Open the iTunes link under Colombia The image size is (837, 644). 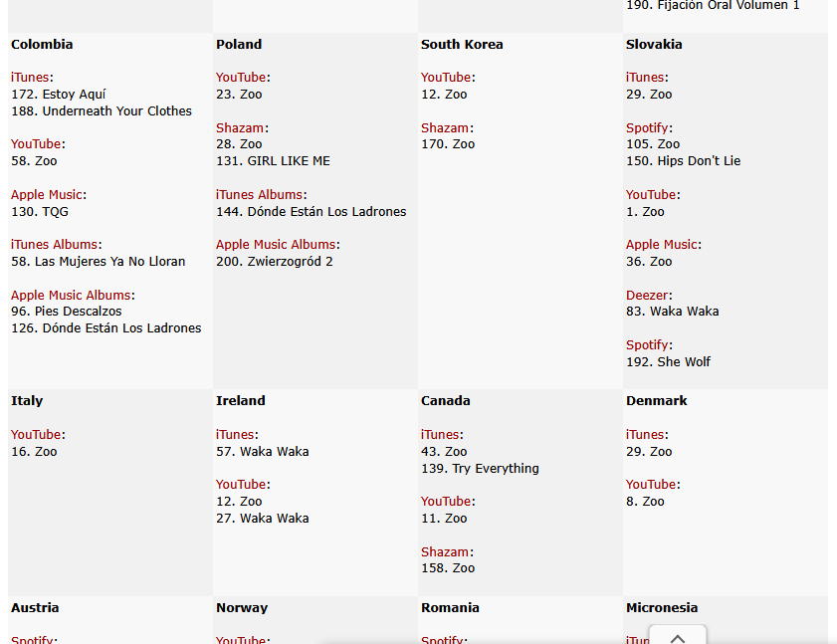[x=30, y=78]
